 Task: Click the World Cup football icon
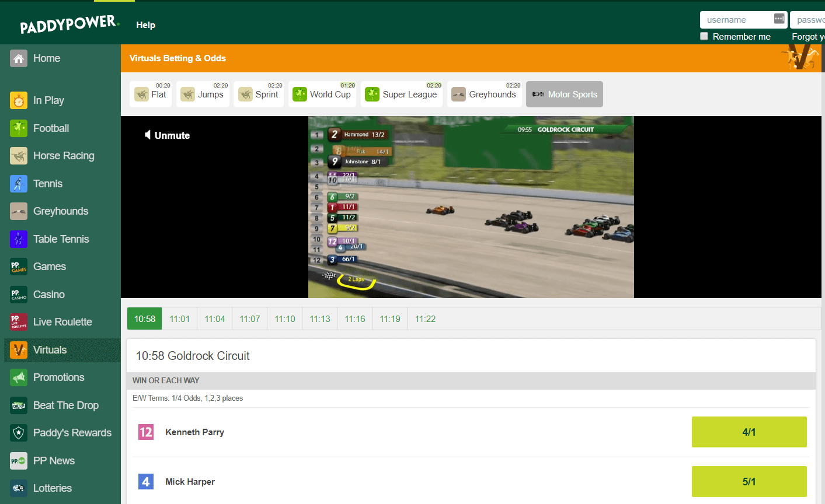(x=300, y=94)
